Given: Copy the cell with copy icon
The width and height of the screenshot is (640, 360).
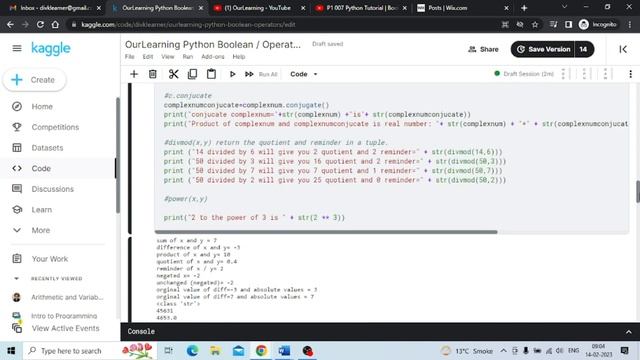Looking at the screenshot, I should tap(192, 74).
